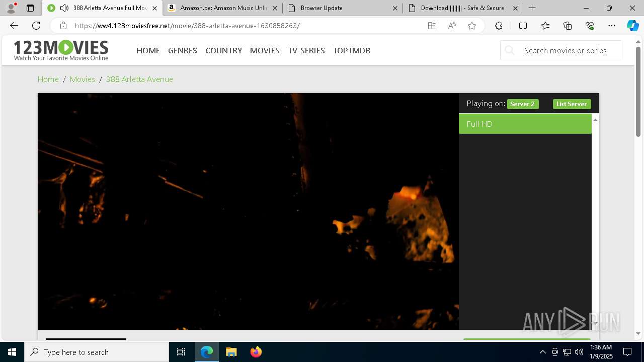Image resolution: width=644 pixels, height=362 pixels.
Task: Open the HOME menu item
Action: click(148, 50)
